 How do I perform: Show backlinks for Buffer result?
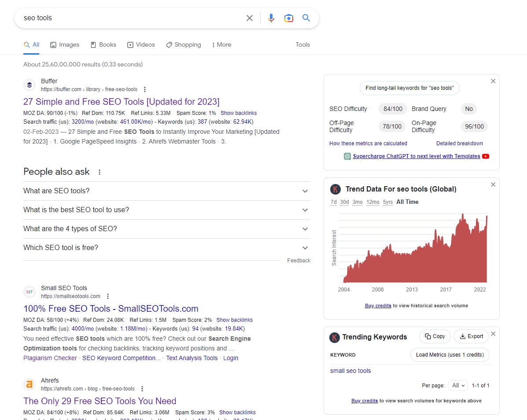pos(239,113)
